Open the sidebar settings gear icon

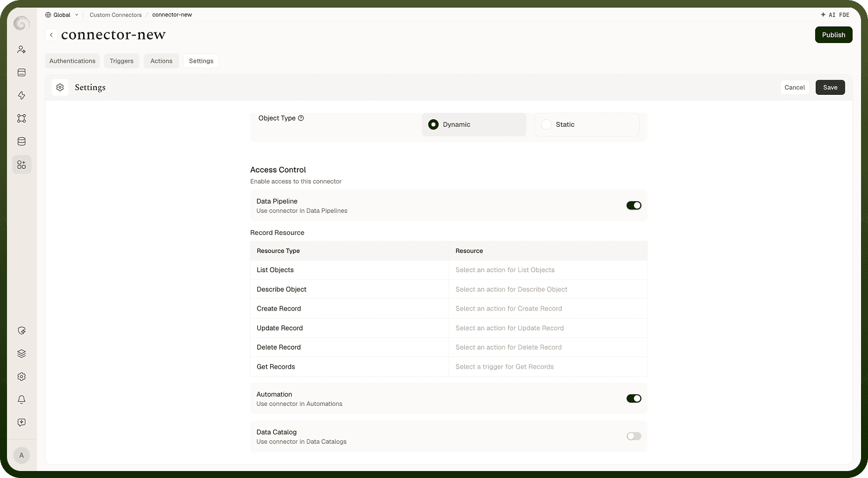(21, 377)
